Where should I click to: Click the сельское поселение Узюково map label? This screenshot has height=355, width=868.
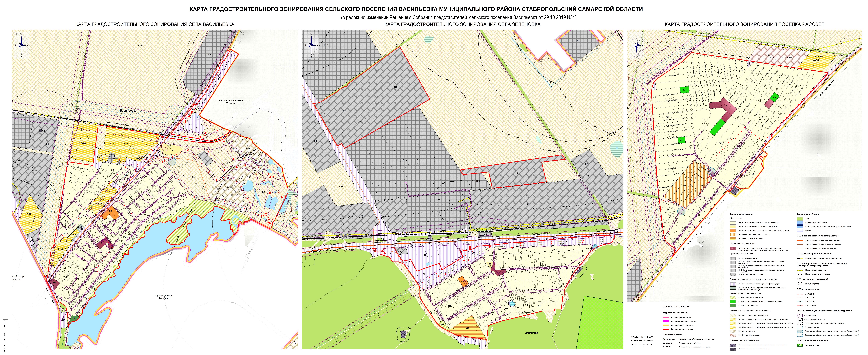pos(231,102)
